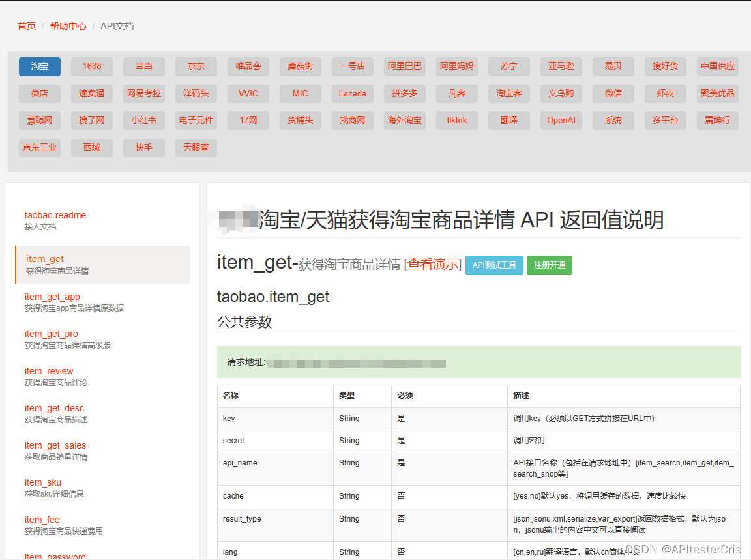Open item_get_pro sidebar entry
The width and height of the screenshot is (751, 560).
(52, 334)
